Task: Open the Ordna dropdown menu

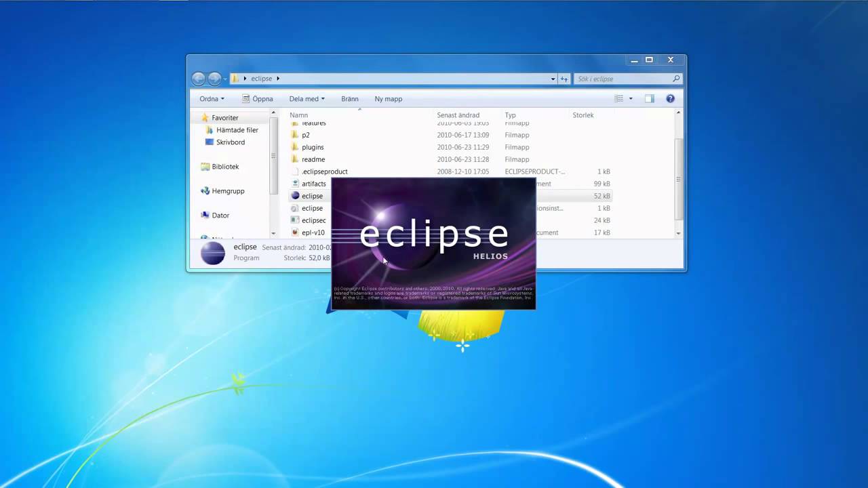Action: [x=212, y=99]
